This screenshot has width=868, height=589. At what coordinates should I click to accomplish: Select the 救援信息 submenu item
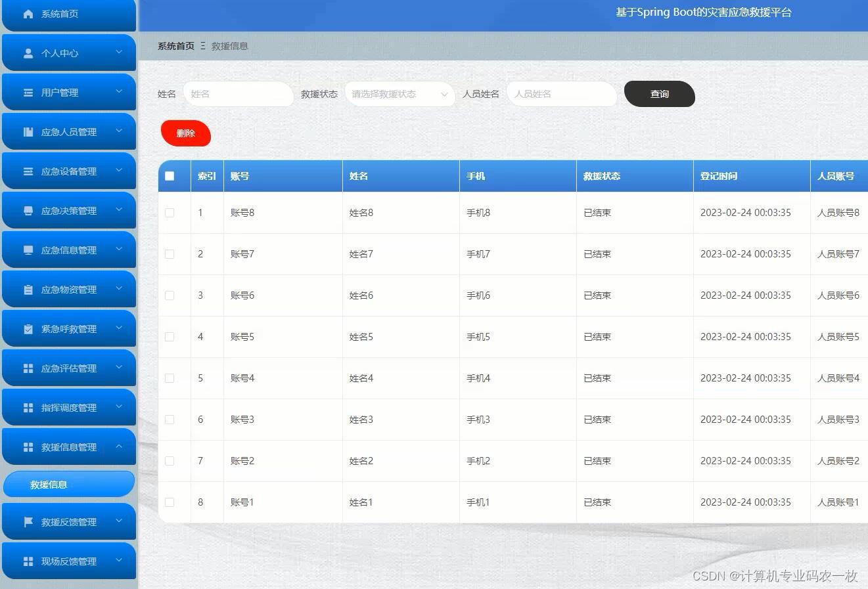[x=69, y=485]
